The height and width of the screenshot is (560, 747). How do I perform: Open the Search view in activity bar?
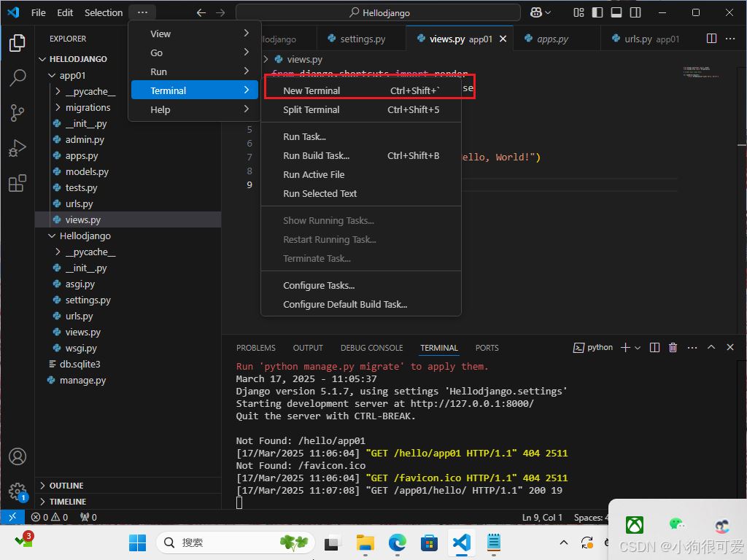(x=18, y=77)
